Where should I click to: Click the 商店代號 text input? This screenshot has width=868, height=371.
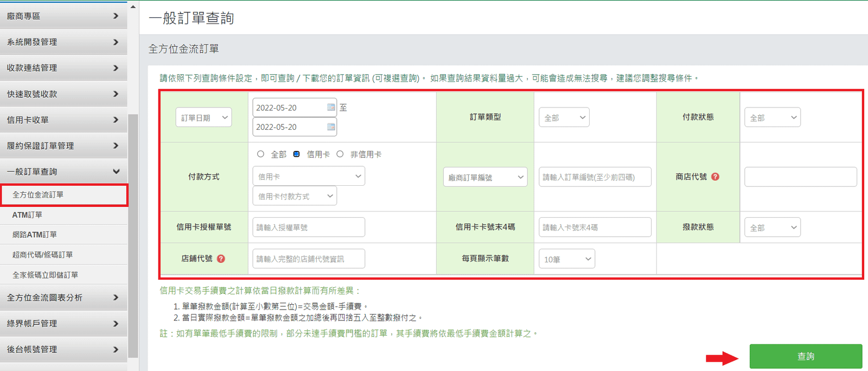pos(801,177)
